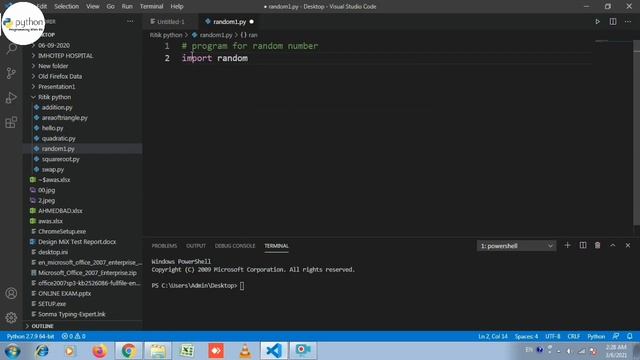Run Python file with play button

coord(597,22)
